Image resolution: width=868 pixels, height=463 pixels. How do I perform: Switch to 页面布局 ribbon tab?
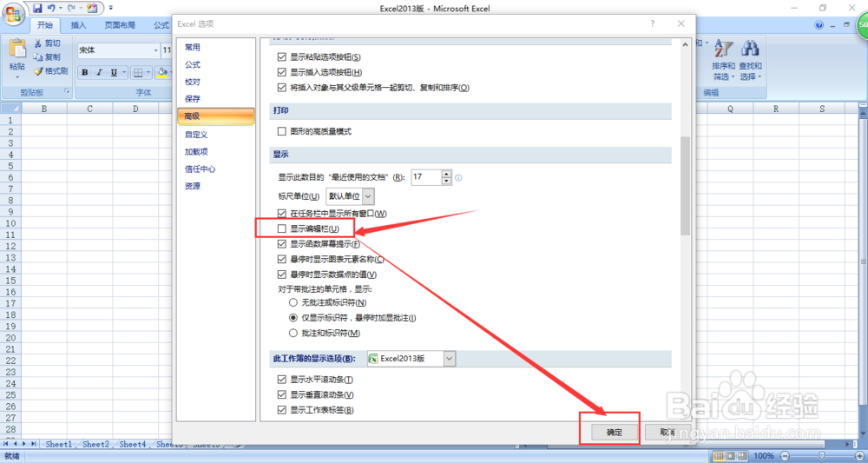tap(120, 25)
